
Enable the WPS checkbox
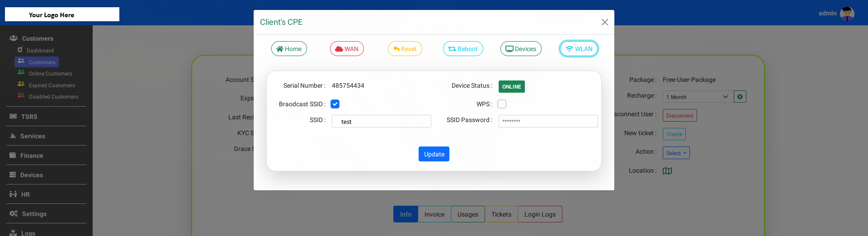point(502,104)
